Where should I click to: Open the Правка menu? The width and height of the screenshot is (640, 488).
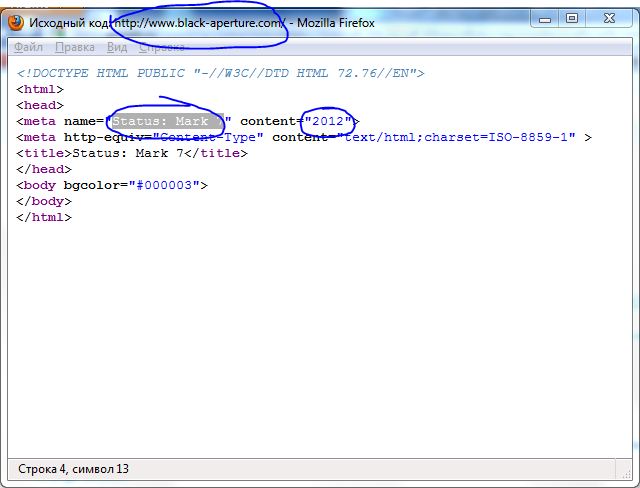(x=75, y=48)
